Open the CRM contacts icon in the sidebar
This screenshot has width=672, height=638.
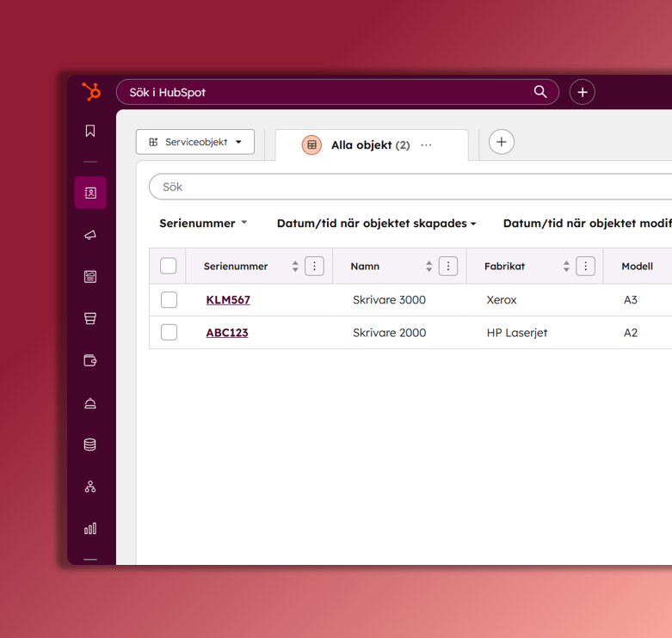(90, 193)
